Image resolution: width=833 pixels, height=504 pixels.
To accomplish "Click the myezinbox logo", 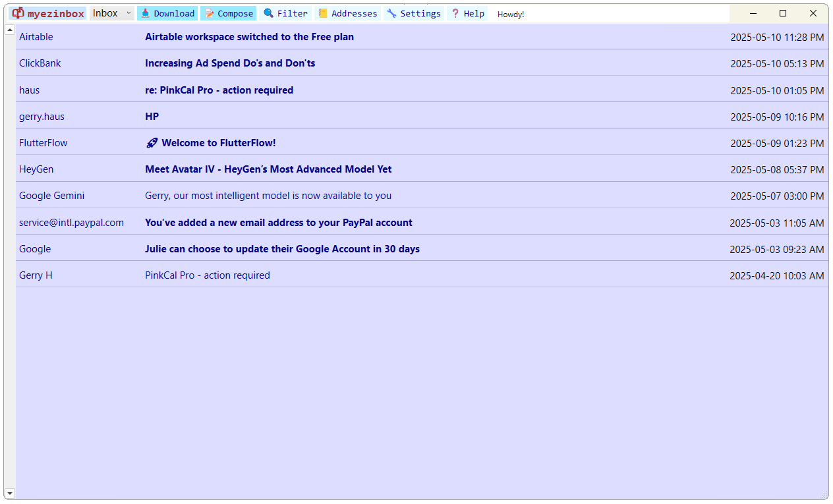I will tap(47, 13).
